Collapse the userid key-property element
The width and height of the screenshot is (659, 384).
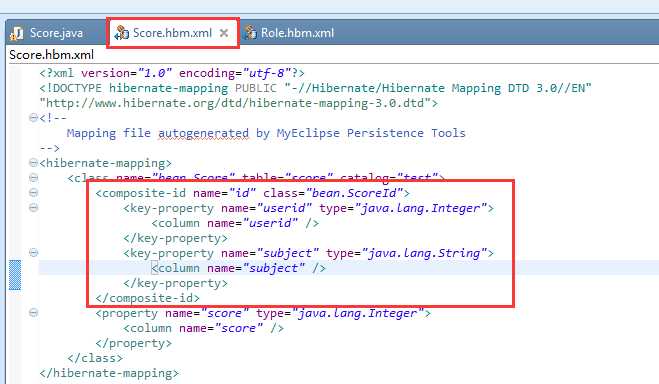[34, 208]
